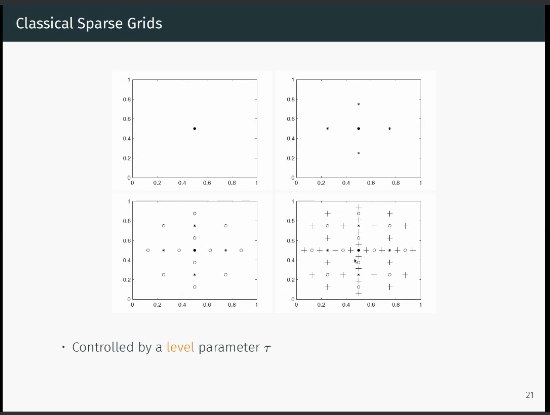Click the uppermost point in top-right plot
This screenshot has height=415, width=550.
pyautogui.click(x=358, y=104)
